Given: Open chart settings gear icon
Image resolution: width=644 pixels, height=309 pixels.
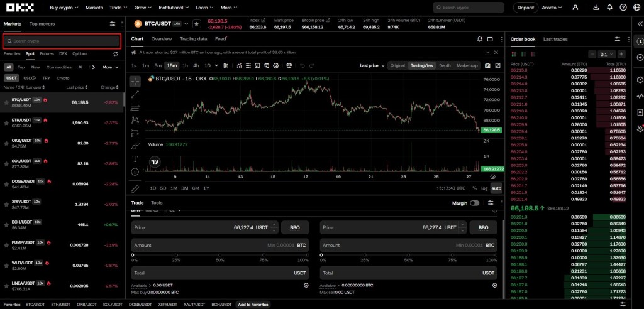Looking at the screenshot, I should tap(276, 66).
